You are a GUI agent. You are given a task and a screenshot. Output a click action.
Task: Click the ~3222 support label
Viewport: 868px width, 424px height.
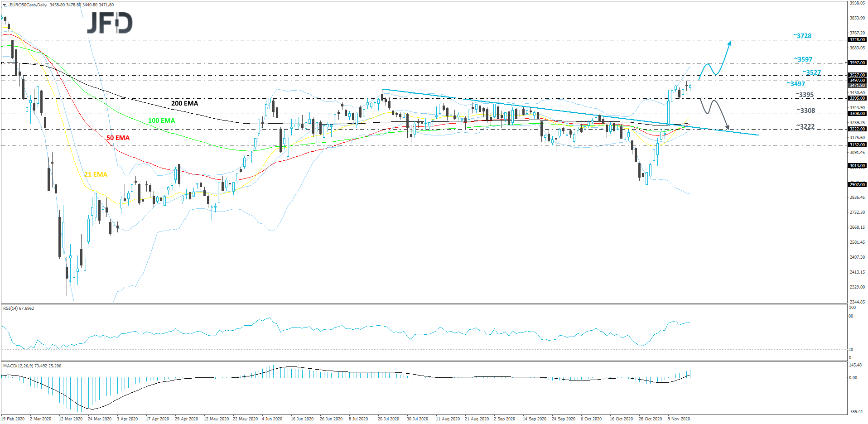tap(805, 126)
